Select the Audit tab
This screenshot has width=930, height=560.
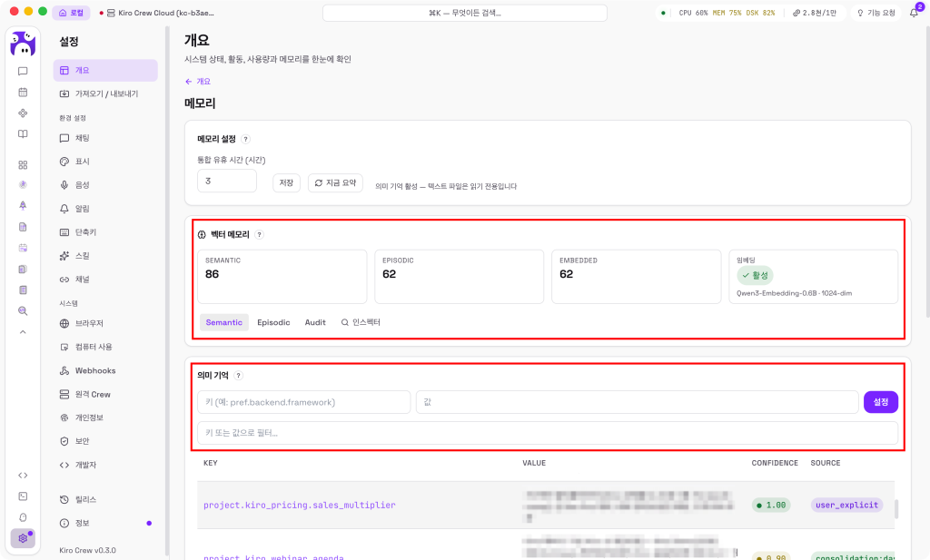[315, 322]
